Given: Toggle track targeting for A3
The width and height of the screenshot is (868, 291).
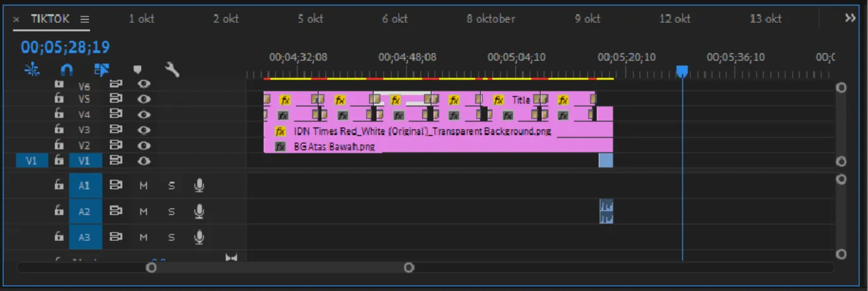Looking at the screenshot, I should (x=84, y=236).
